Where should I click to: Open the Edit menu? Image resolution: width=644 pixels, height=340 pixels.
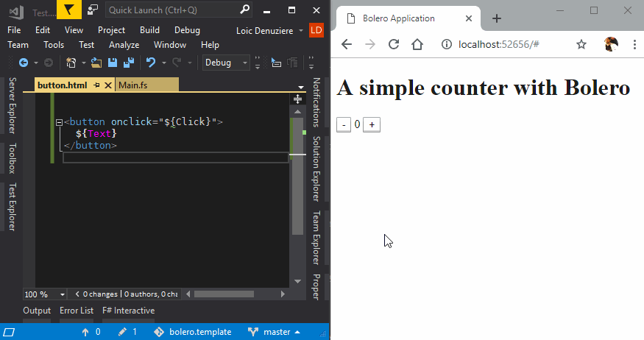coord(42,30)
